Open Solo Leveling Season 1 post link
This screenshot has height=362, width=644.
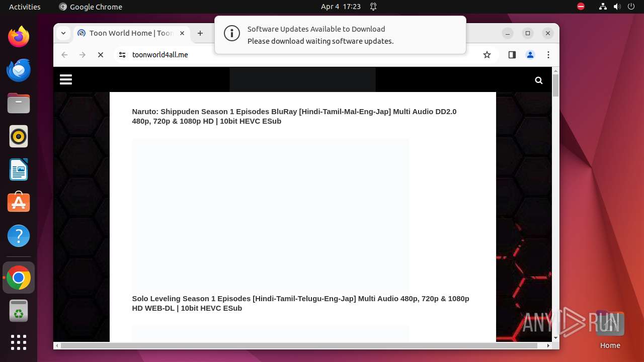tap(300, 303)
